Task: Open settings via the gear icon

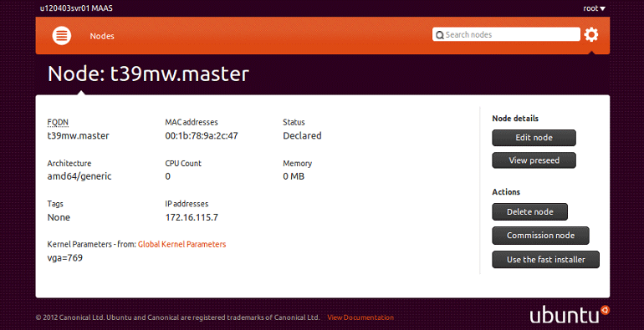Action: 591,35
